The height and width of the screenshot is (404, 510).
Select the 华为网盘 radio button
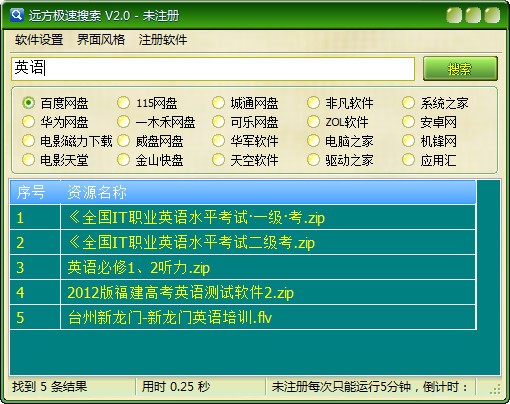pos(29,122)
